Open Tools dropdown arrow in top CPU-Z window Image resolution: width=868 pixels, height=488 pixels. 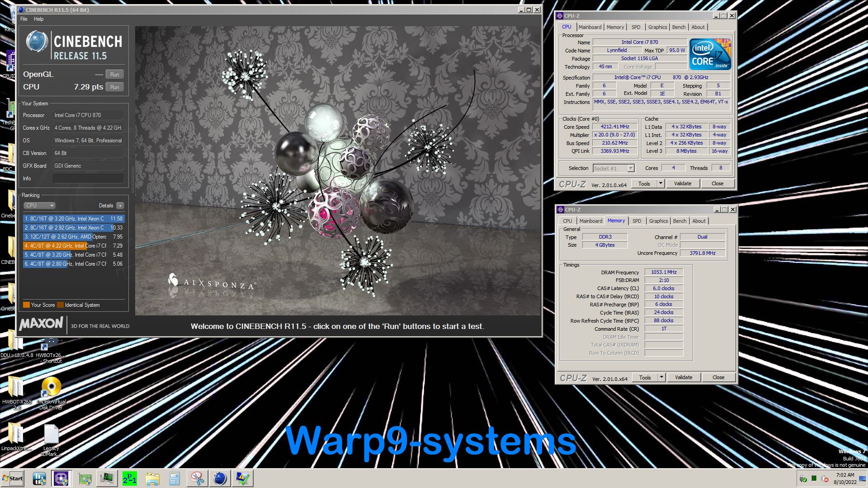660,184
